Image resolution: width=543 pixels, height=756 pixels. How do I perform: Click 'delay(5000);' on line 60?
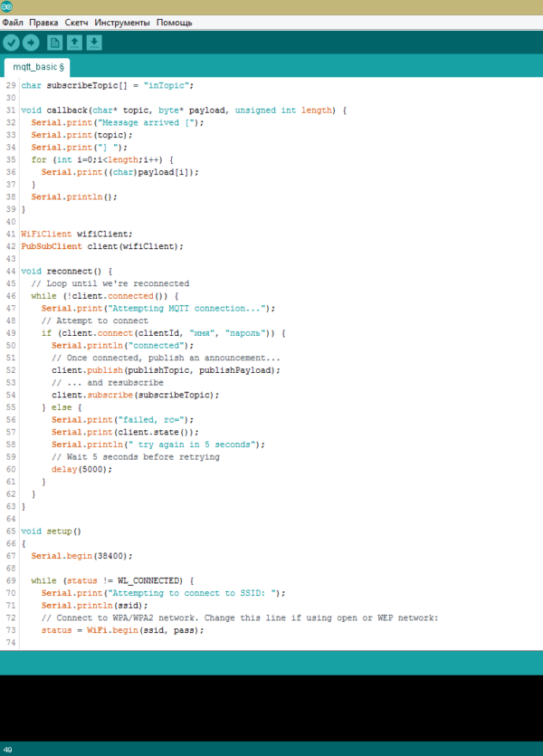pos(81,469)
